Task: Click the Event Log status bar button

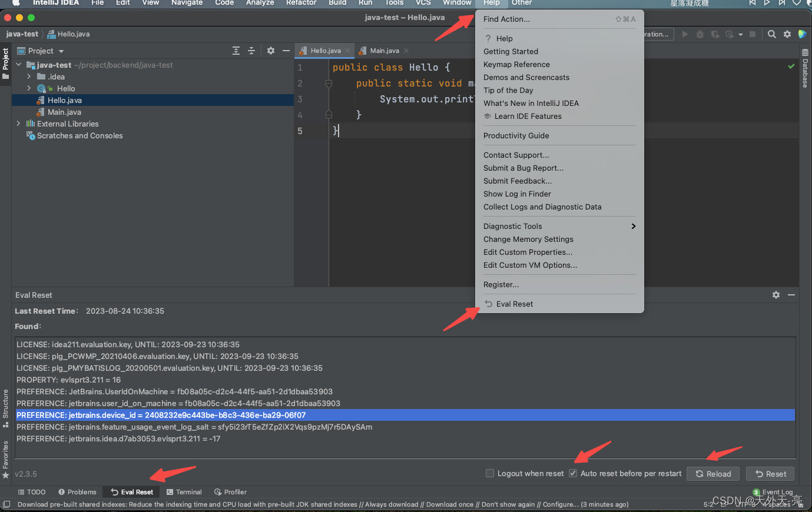Action: [773, 492]
